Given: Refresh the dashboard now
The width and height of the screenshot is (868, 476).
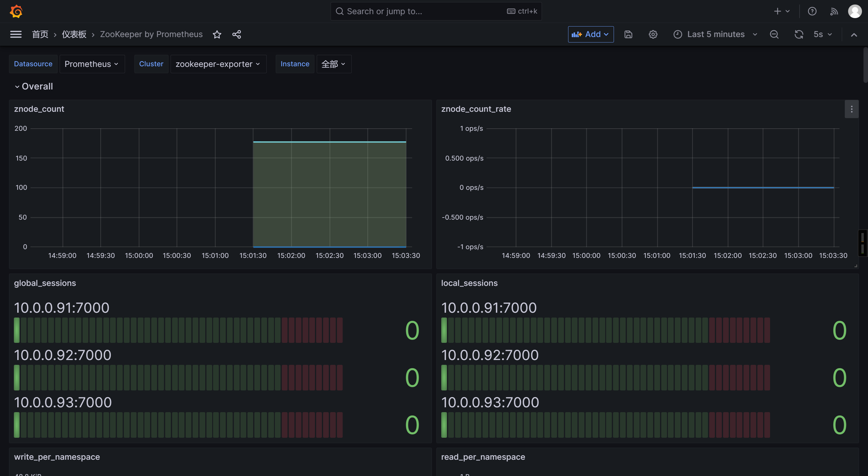Looking at the screenshot, I should click(799, 34).
